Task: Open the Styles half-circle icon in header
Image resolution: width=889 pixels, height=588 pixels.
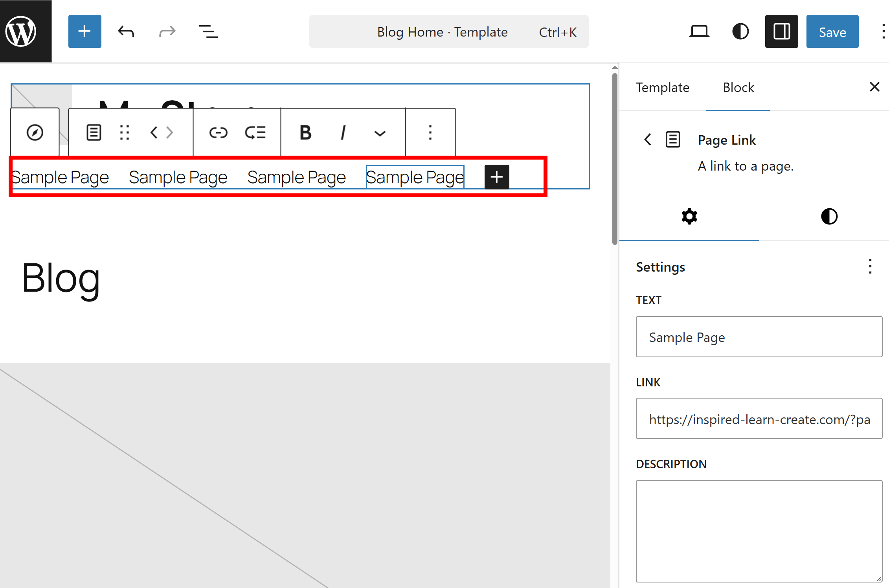Action: pos(740,31)
